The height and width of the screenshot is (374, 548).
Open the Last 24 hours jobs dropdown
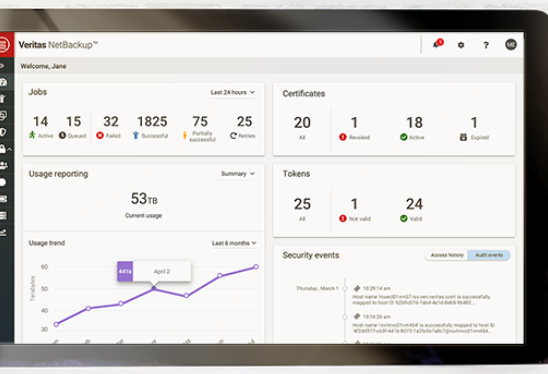(232, 92)
